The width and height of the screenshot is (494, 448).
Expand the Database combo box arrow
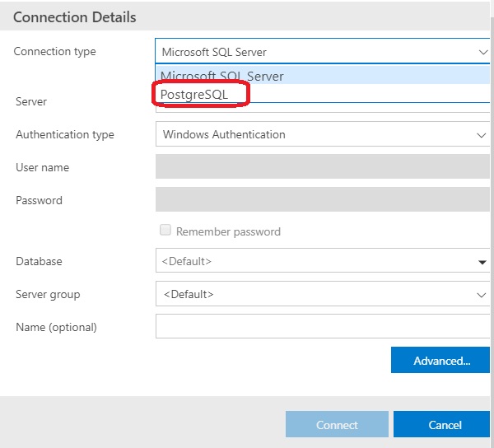482,262
